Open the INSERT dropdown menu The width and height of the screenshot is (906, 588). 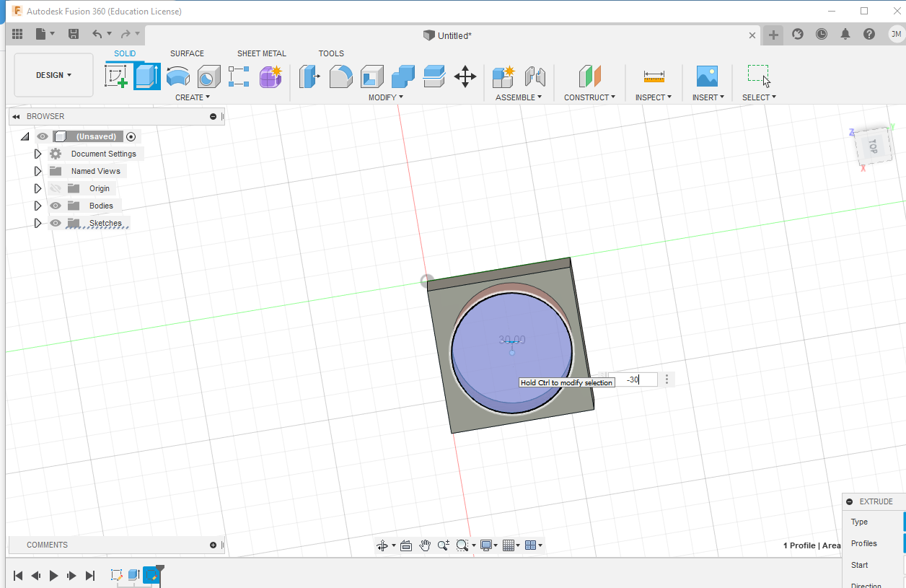click(708, 97)
